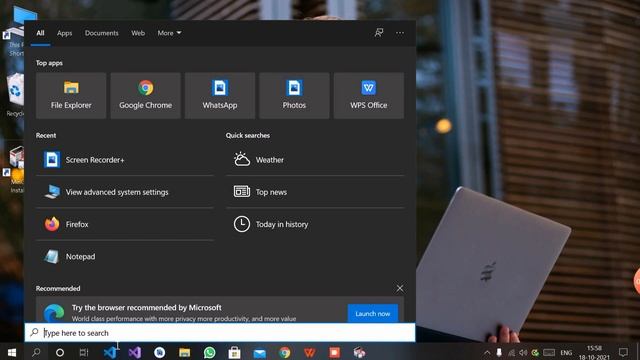This screenshot has width=640, height=360.
Task: Open Notepad from the Recent list
Action: coord(124,256)
